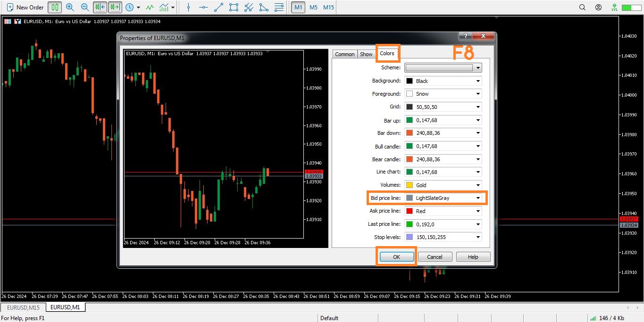Screen dimensions: 644x322
Task: Zoom out of the chart
Action: pyautogui.click(x=85, y=8)
